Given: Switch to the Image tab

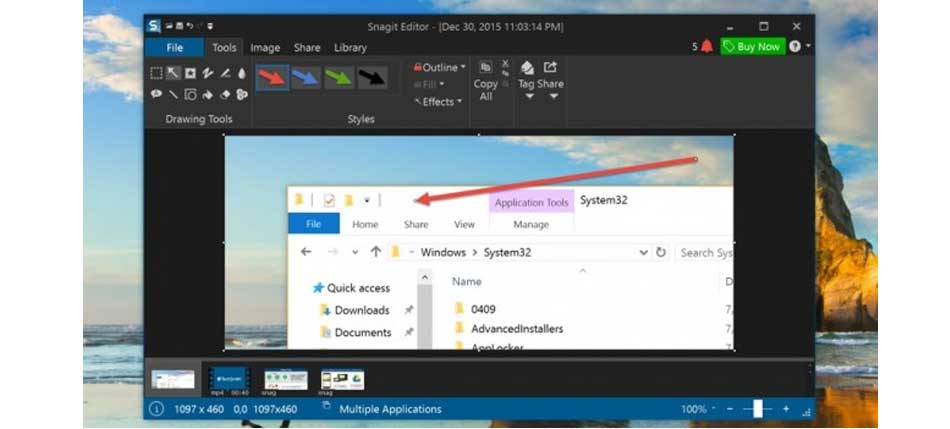Looking at the screenshot, I should pyautogui.click(x=265, y=47).
